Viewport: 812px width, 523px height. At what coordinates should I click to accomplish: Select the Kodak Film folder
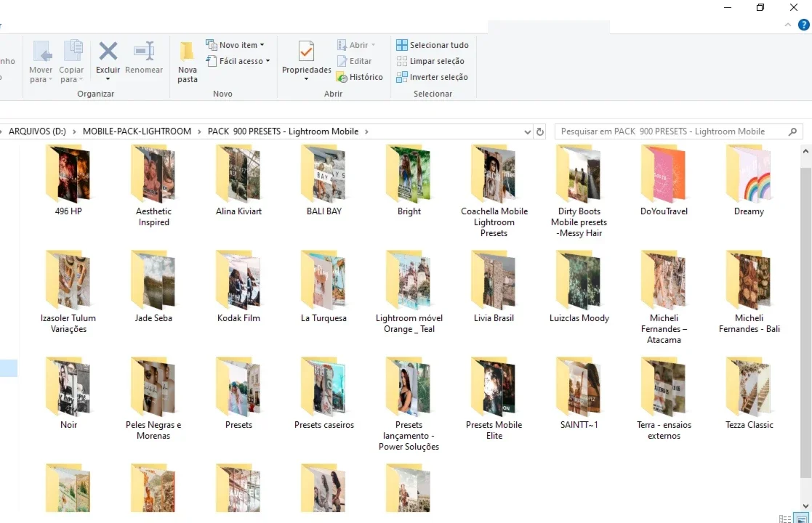pyautogui.click(x=238, y=287)
